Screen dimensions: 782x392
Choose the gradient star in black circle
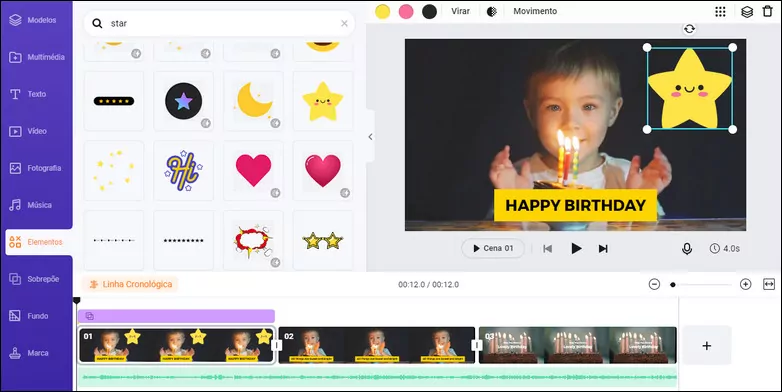pyautogui.click(x=184, y=101)
